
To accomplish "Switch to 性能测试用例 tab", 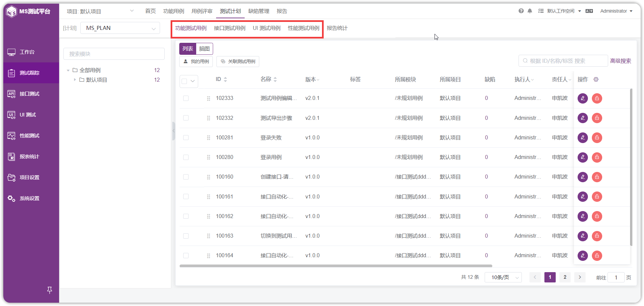I will 304,28.
